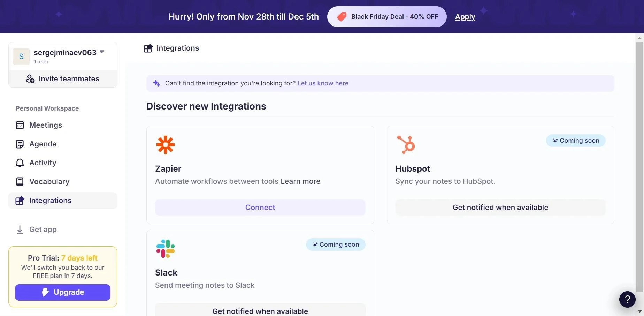The width and height of the screenshot is (644, 316).
Task: Get notified when Hubspot is available
Action: click(500, 208)
